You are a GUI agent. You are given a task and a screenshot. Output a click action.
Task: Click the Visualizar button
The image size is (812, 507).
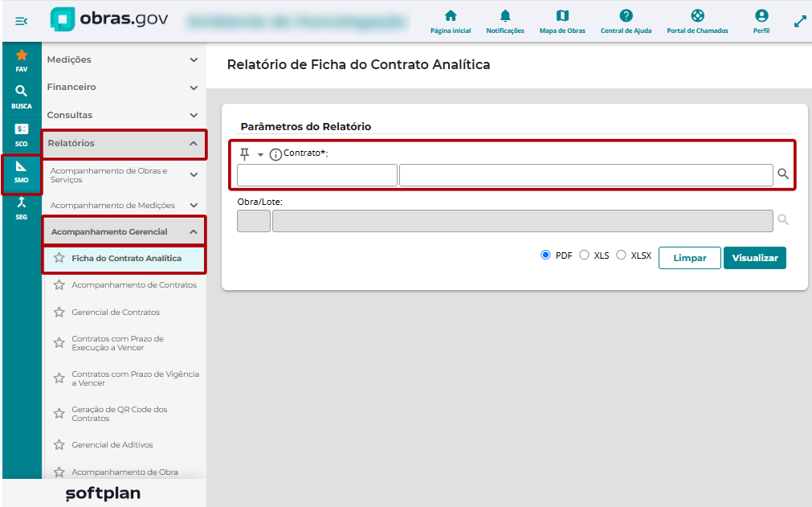pyautogui.click(x=755, y=258)
